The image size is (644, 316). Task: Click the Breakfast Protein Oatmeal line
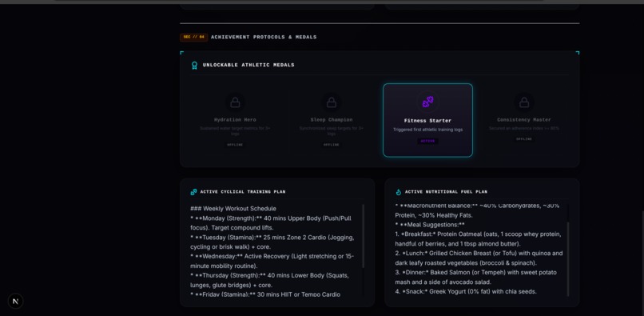pos(478,239)
